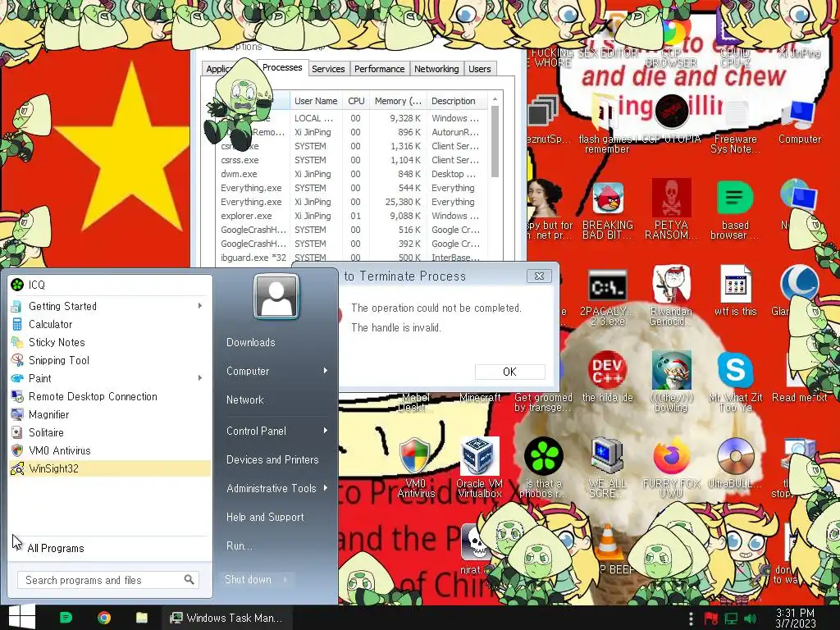The width and height of the screenshot is (840, 630).
Task: Launch DEV C++ desktop icon
Action: (x=608, y=377)
